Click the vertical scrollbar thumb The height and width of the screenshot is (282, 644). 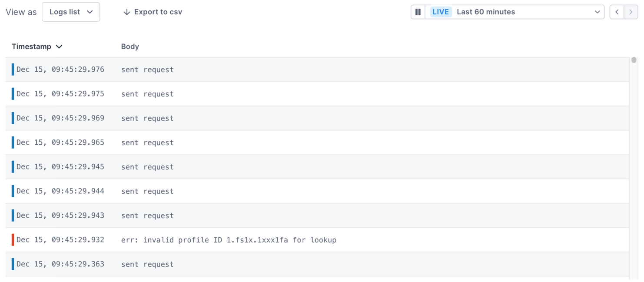tap(634, 60)
